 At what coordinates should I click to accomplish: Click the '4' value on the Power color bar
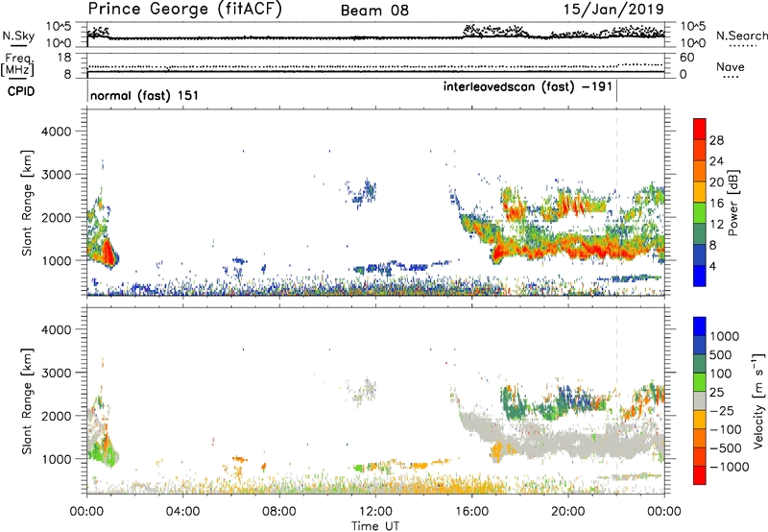(712, 267)
